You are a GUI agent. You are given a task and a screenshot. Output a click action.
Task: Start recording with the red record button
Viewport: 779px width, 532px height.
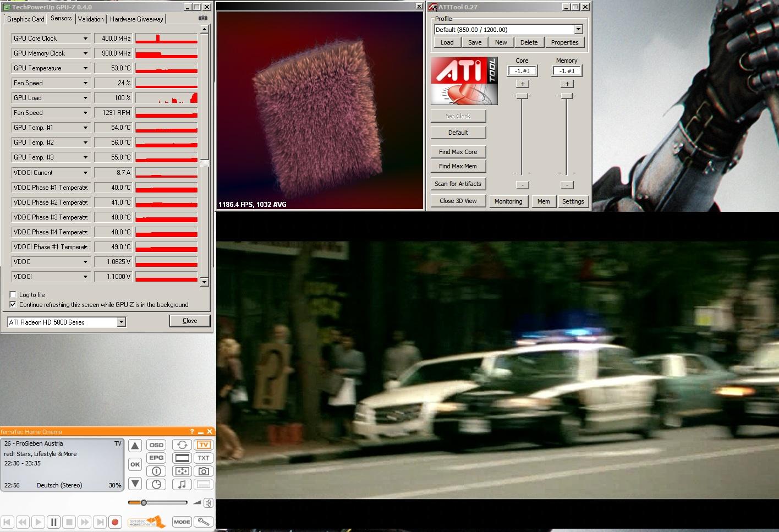(x=115, y=522)
